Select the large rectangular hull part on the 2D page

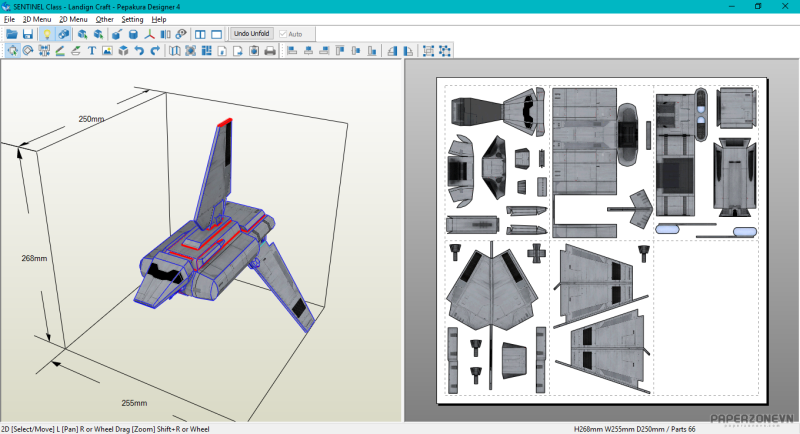(585, 140)
